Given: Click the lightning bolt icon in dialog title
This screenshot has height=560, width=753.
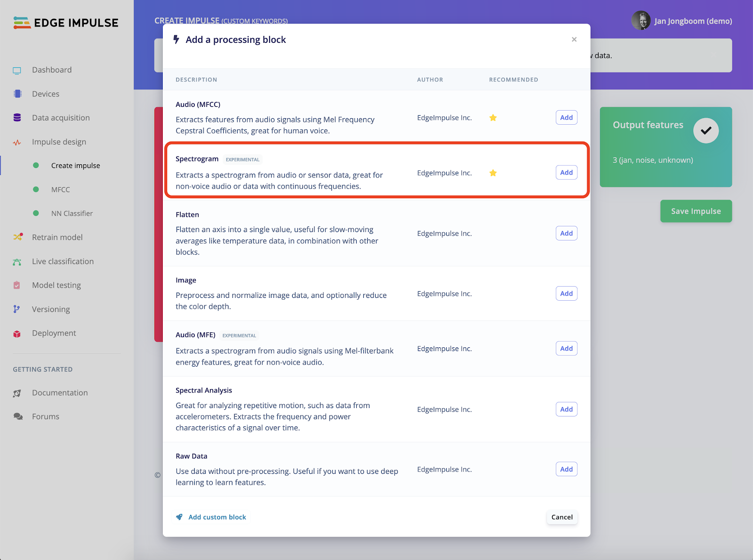Looking at the screenshot, I should 176,40.
